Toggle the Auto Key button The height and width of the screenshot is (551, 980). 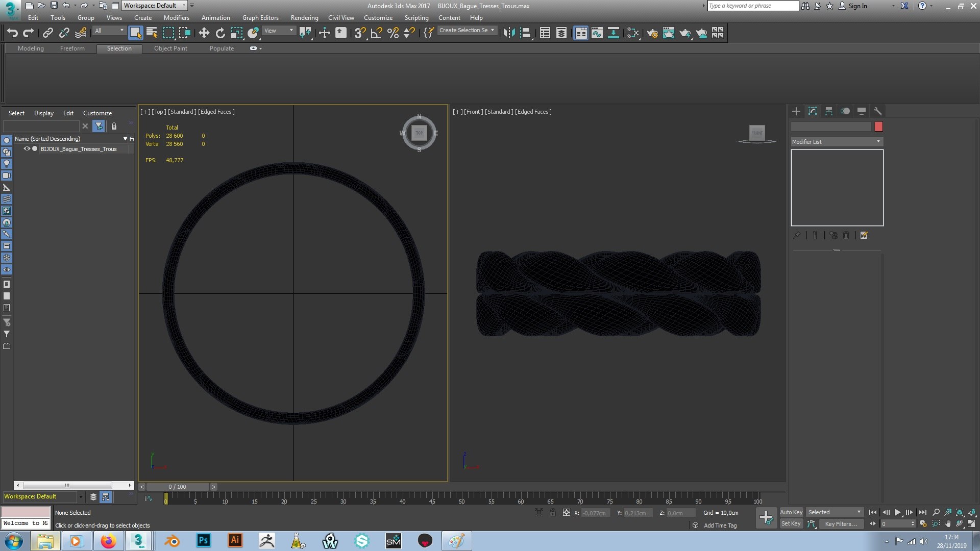pyautogui.click(x=791, y=512)
